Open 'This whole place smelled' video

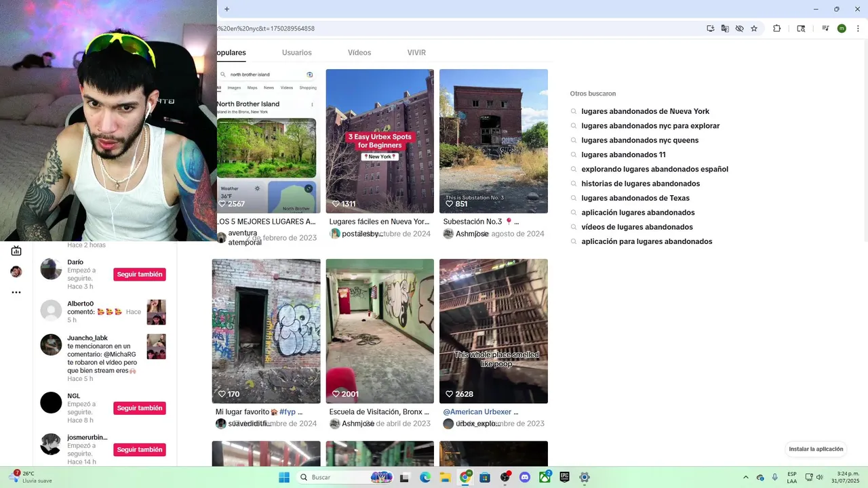(494, 331)
